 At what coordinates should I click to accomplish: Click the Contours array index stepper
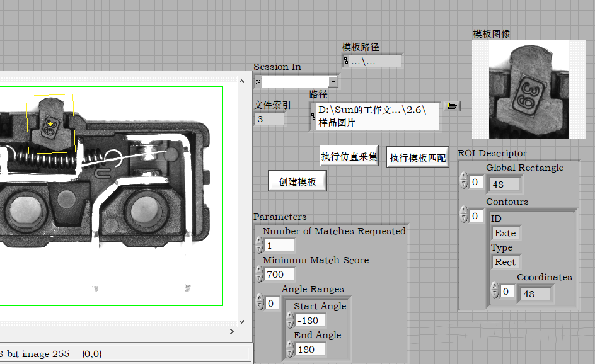point(463,216)
